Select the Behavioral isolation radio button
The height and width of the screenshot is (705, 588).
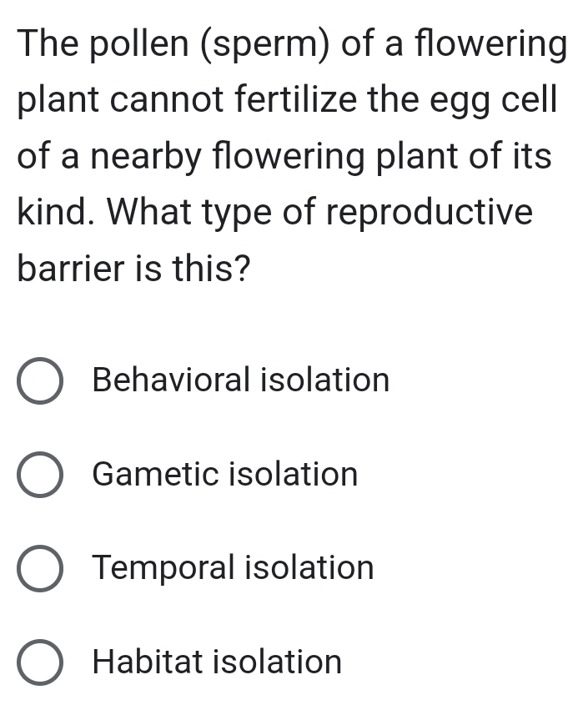pyautogui.click(x=39, y=380)
